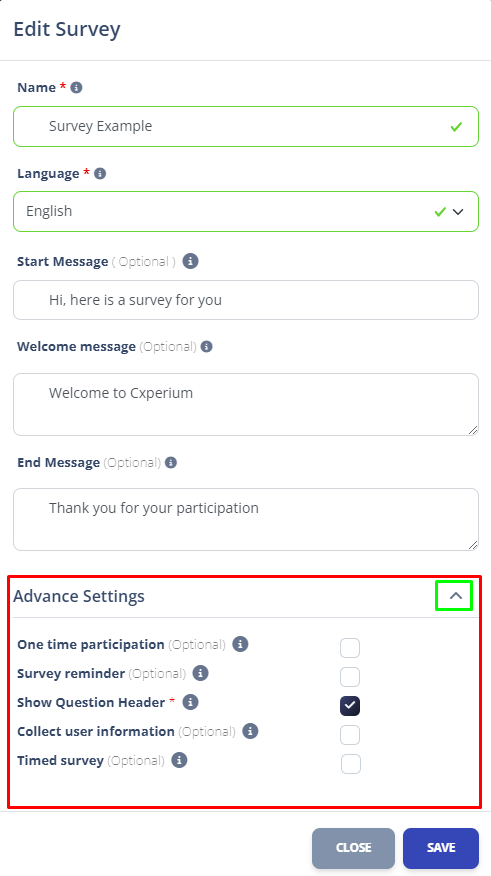Enable the One time participation checkbox
The image size is (491, 876).
pos(350,648)
